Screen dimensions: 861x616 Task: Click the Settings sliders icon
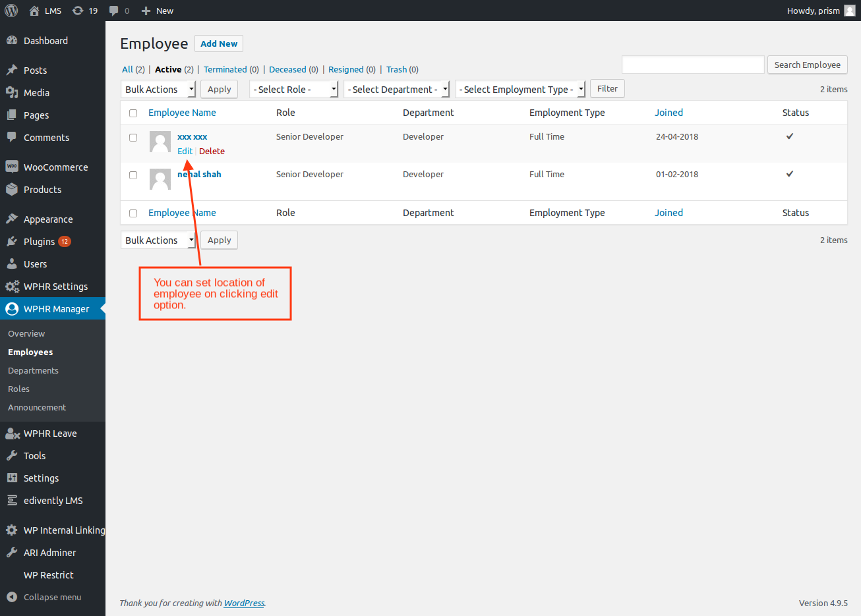[x=12, y=478]
